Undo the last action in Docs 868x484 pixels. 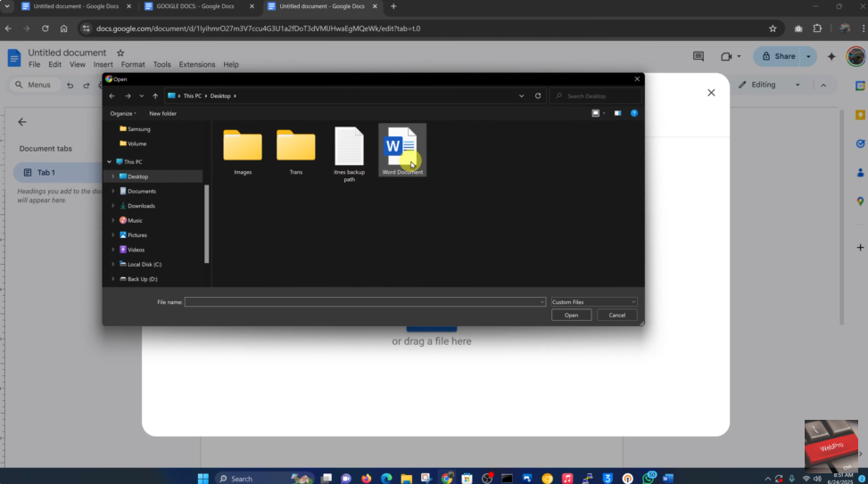(70, 86)
